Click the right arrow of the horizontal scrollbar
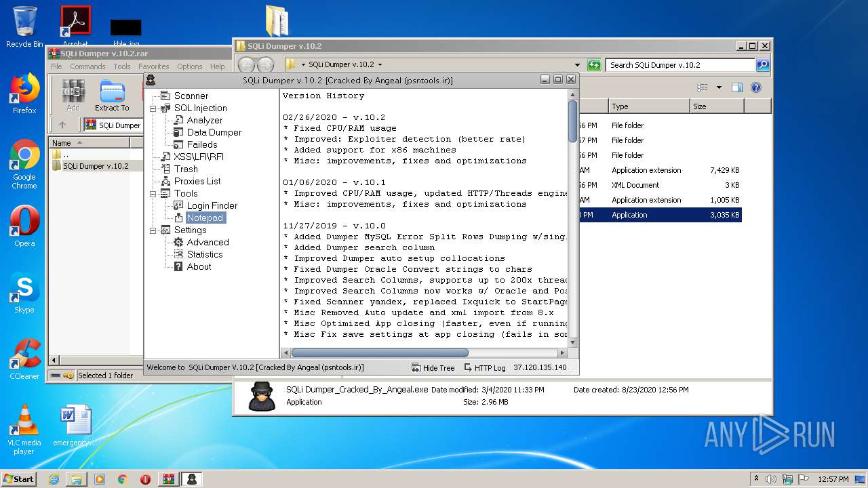Screen dimensions: 868x488 coord(562,352)
